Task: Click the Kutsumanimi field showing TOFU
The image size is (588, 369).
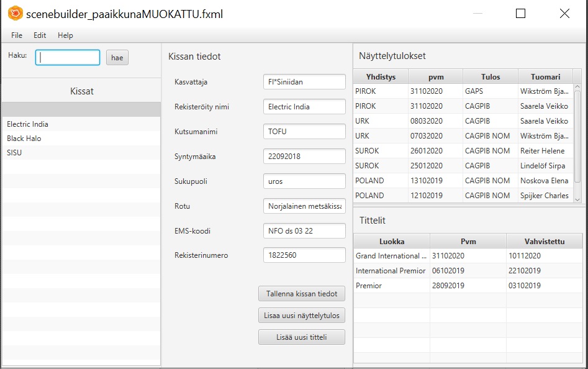Action: (x=304, y=131)
